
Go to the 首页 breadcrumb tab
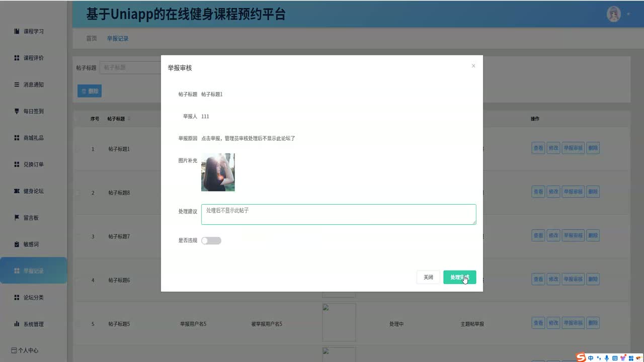[91, 38]
